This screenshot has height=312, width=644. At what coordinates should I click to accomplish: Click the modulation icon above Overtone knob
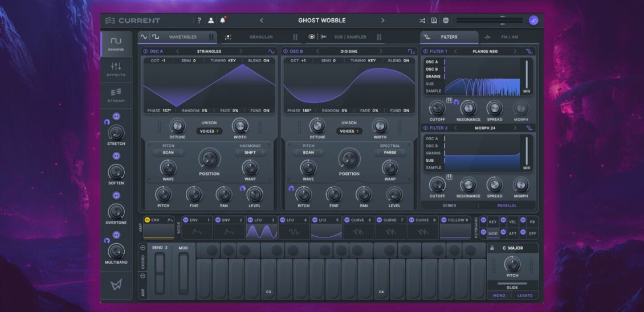click(116, 195)
